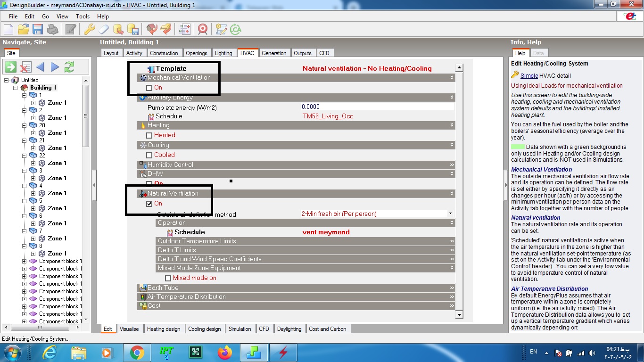
Task: Open the Tools menu
Action: coord(83,16)
